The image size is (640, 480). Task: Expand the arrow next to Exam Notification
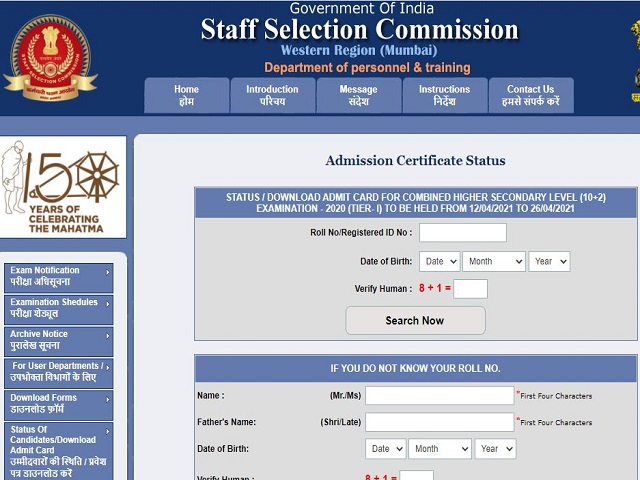point(108,272)
